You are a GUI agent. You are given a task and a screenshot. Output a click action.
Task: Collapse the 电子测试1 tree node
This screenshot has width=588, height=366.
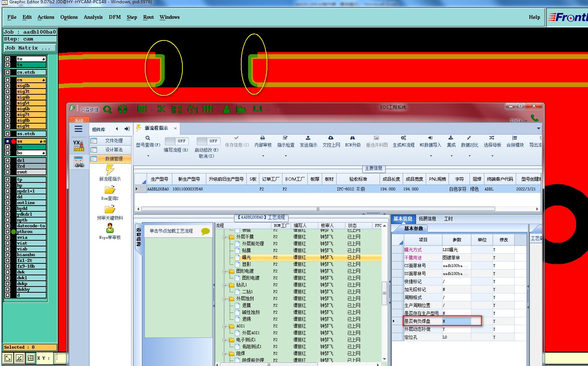tap(225, 340)
